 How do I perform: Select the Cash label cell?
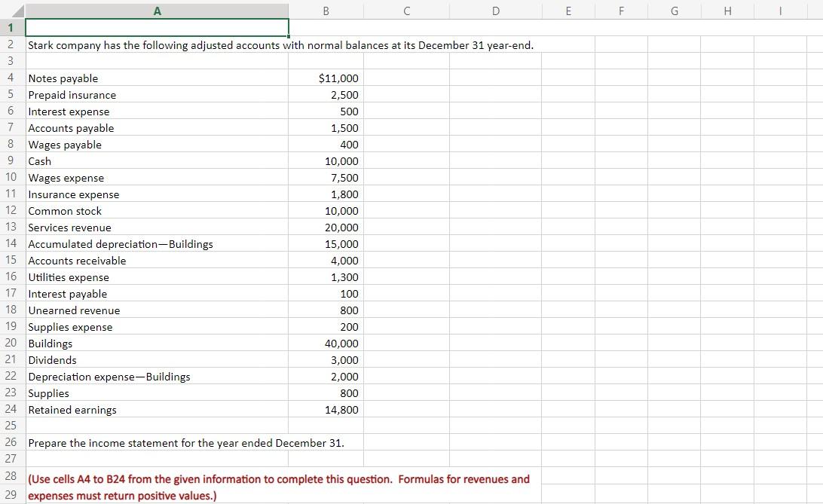[157, 161]
